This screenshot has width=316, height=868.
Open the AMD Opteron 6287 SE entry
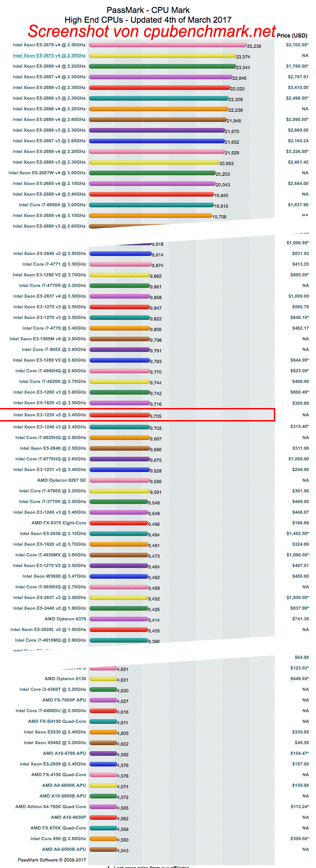(62, 480)
